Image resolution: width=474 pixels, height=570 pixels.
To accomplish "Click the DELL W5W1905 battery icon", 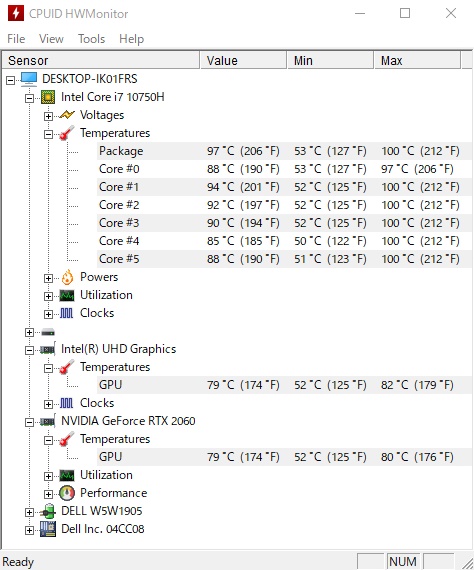I will (x=48, y=511).
